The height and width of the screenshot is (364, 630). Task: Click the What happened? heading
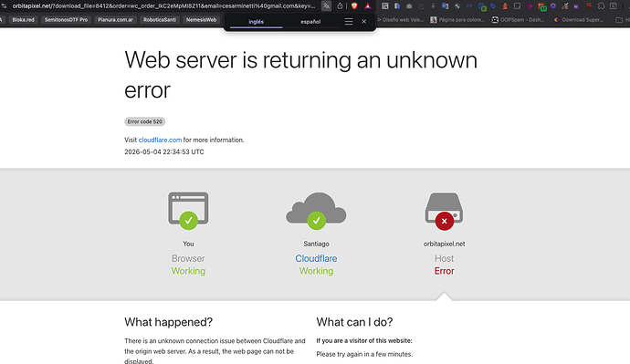coord(168,322)
